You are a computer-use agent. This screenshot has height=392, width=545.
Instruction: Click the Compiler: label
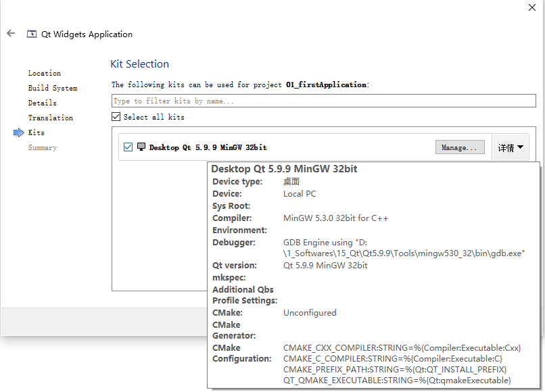click(232, 218)
